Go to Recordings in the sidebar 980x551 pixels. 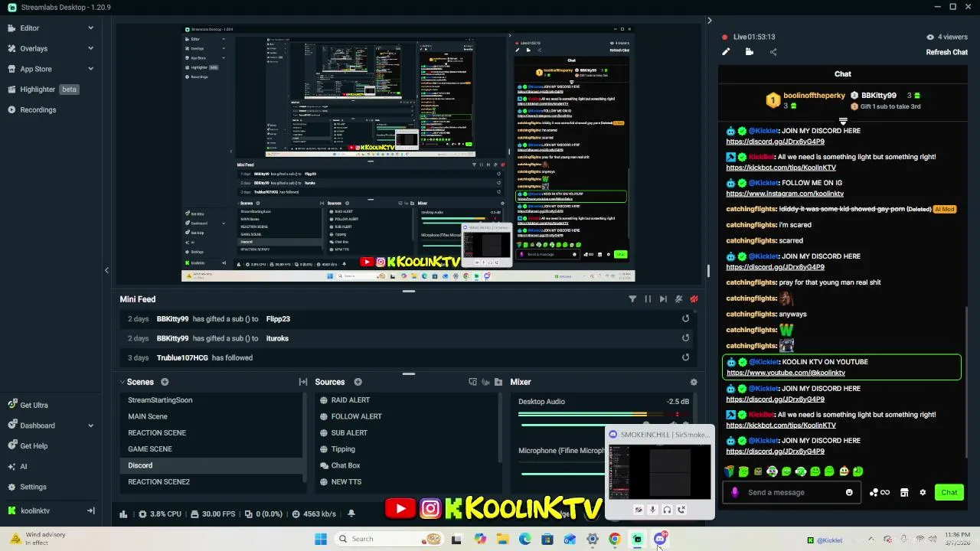click(38, 109)
